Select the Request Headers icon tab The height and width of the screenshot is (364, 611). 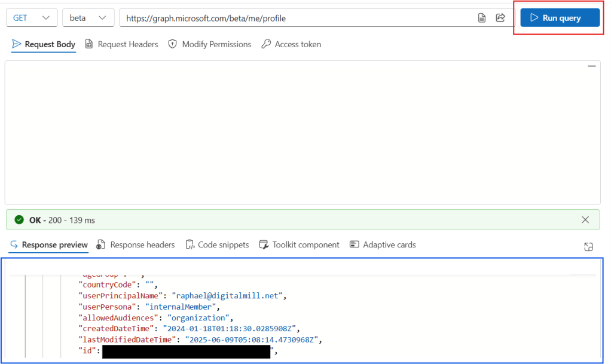point(89,44)
